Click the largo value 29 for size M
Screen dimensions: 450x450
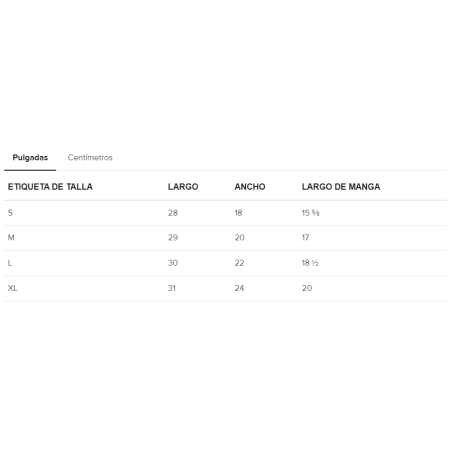pos(173,238)
